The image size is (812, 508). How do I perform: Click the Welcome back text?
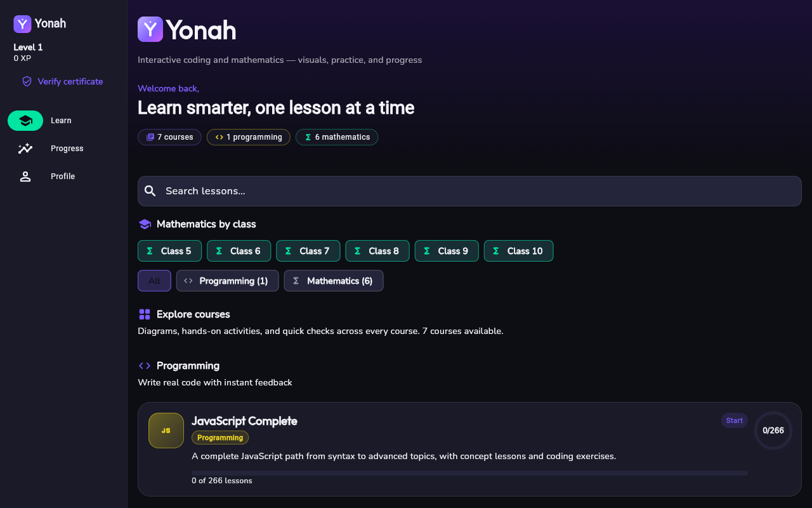coord(168,88)
